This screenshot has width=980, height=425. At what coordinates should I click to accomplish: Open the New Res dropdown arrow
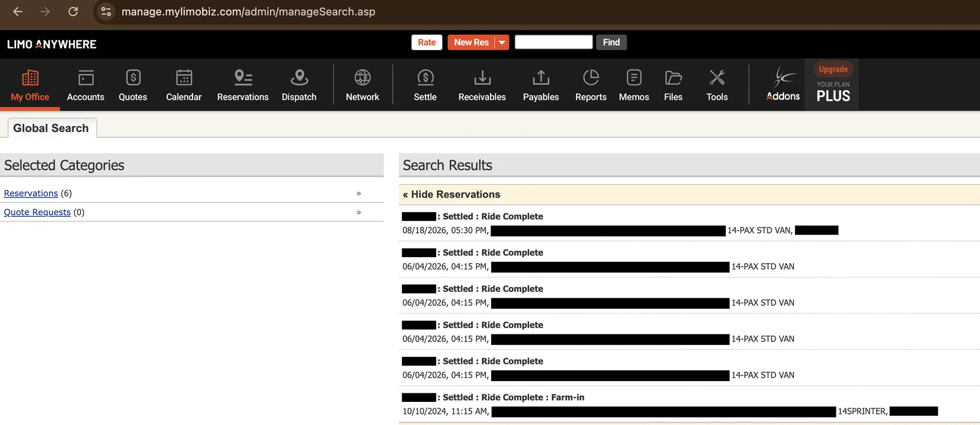coord(502,42)
